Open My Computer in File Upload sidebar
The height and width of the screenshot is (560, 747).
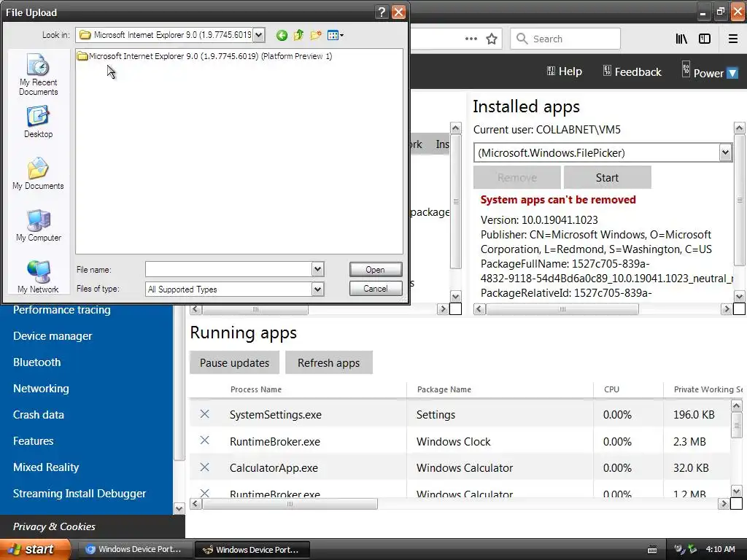[38, 226]
